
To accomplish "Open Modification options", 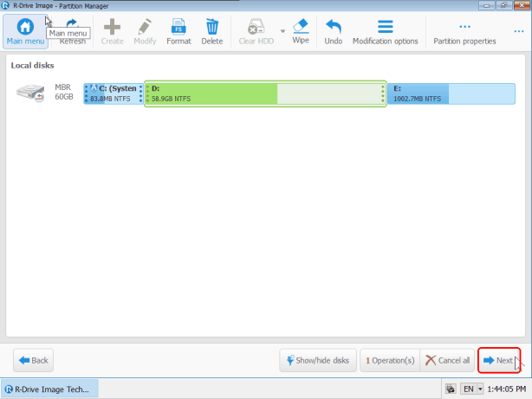I will coord(385,31).
